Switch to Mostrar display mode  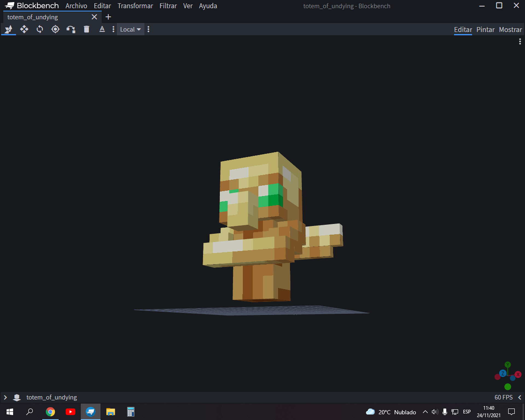point(510,30)
